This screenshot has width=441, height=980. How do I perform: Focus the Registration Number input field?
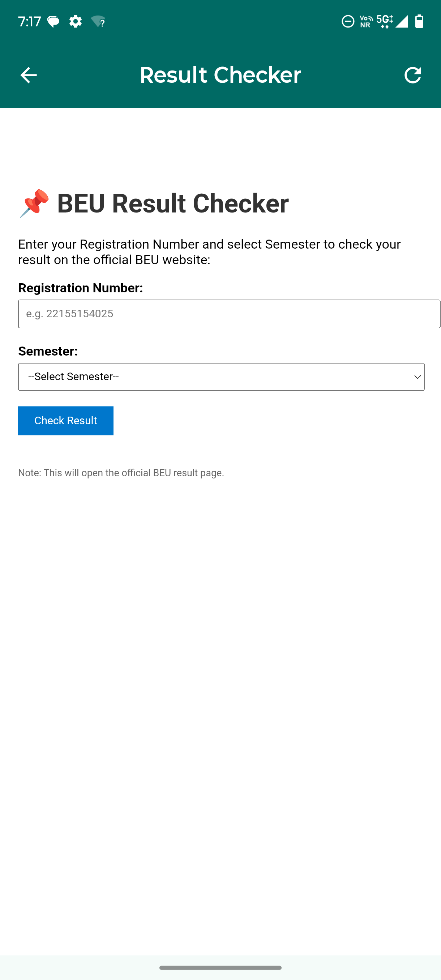229,314
